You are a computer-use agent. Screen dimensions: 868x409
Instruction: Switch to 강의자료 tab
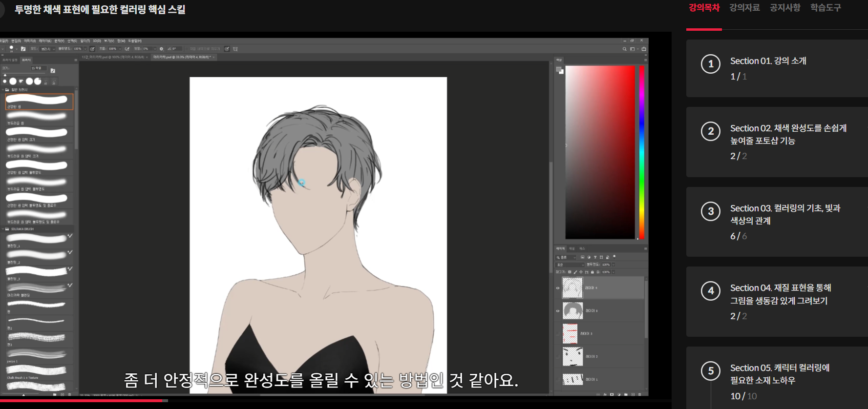pyautogui.click(x=744, y=7)
